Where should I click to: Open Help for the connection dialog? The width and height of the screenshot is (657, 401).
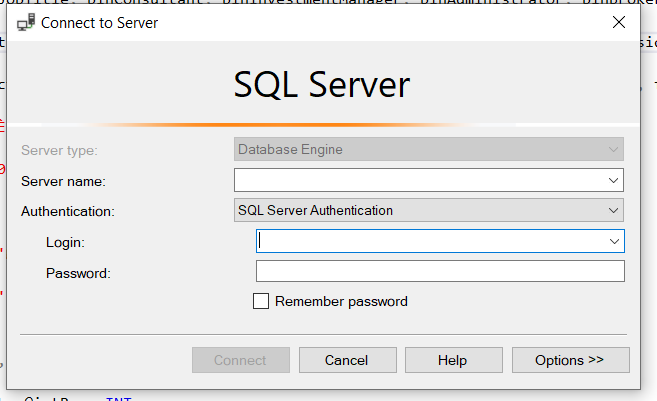click(453, 360)
